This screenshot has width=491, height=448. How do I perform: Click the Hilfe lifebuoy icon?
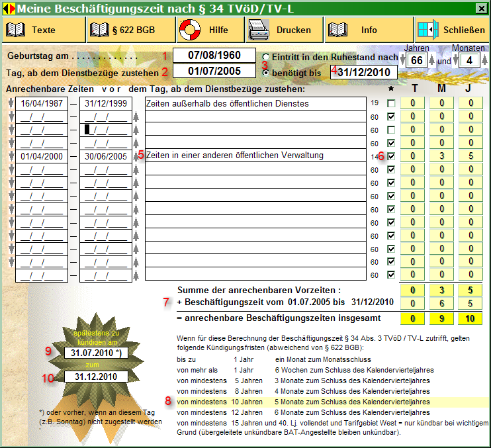tap(190, 30)
